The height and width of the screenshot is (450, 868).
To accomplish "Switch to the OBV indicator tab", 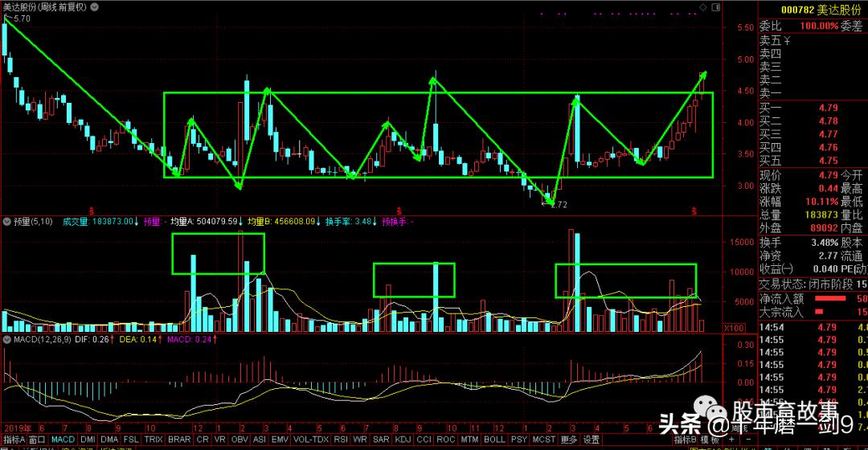I will pyautogui.click(x=240, y=440).
